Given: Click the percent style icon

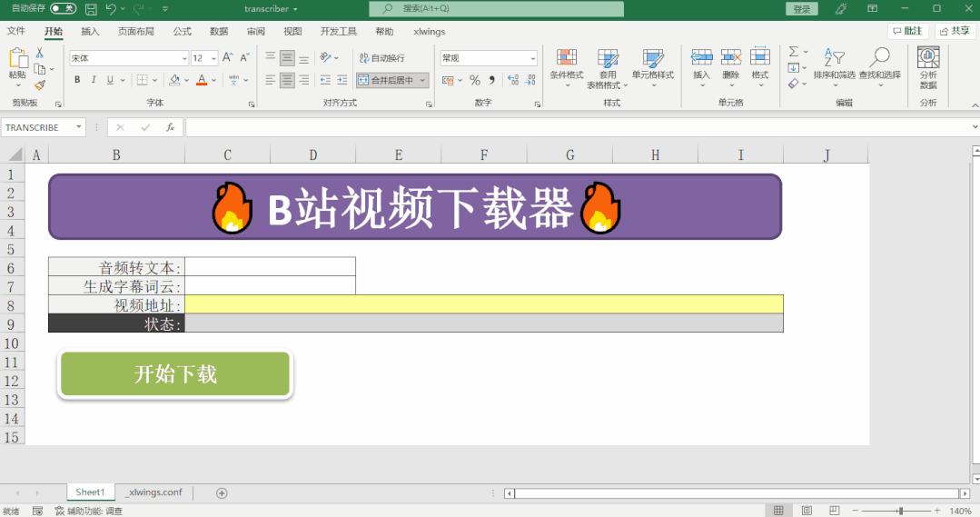Looking at the screenshot, I should pos(475,80).
